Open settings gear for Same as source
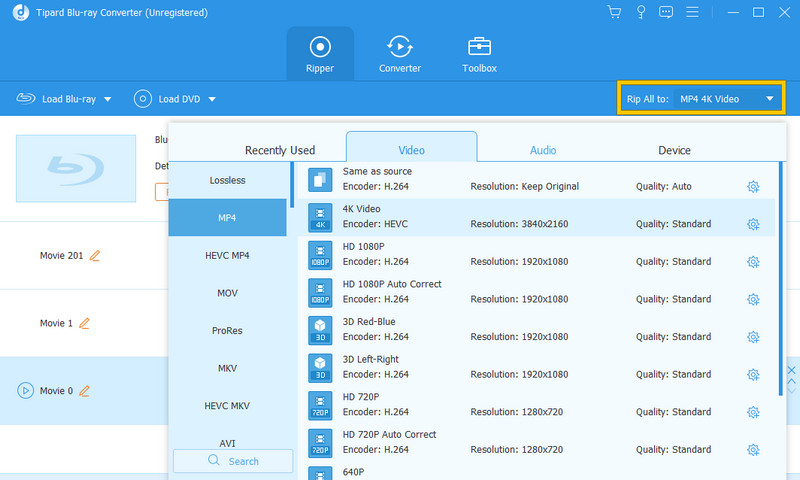This screenshot has height=480, width=800. 753,187
